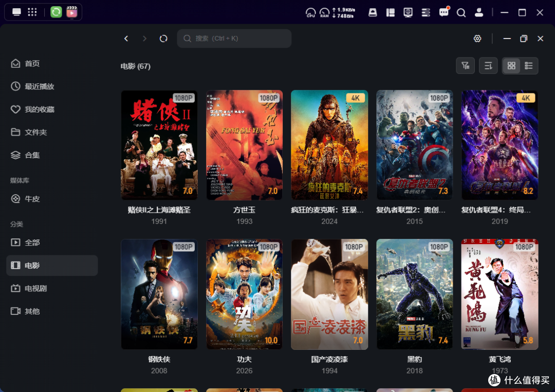Click the 电影 (67) heading
The height and width of the screenshot is (392, 555).
point(135,66)
